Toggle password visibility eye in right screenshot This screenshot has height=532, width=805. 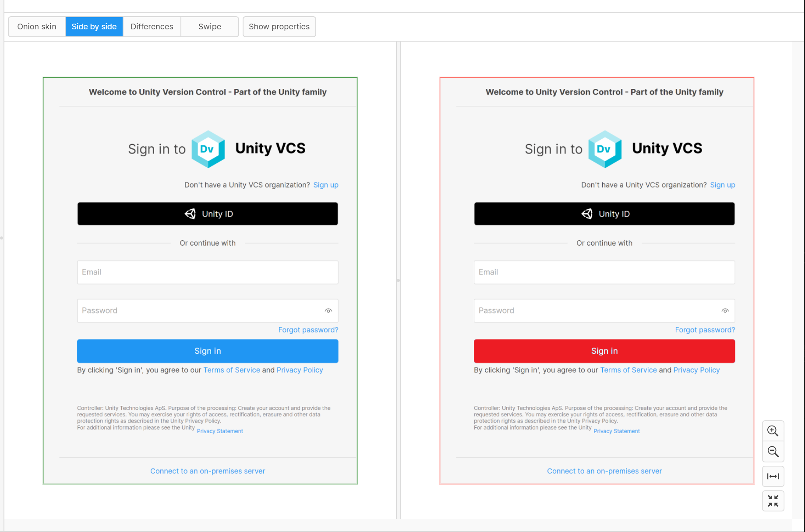click(725, 310)
